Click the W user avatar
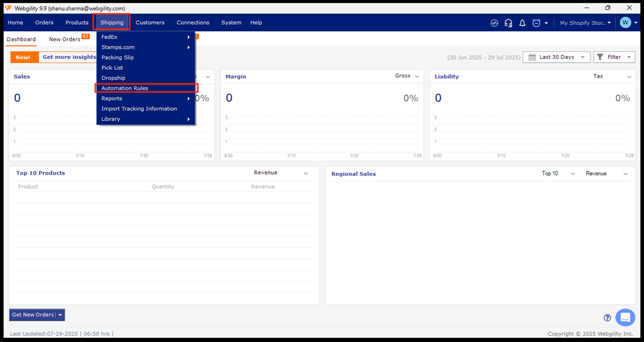644x342 pixels. click(x=625, y=23)
